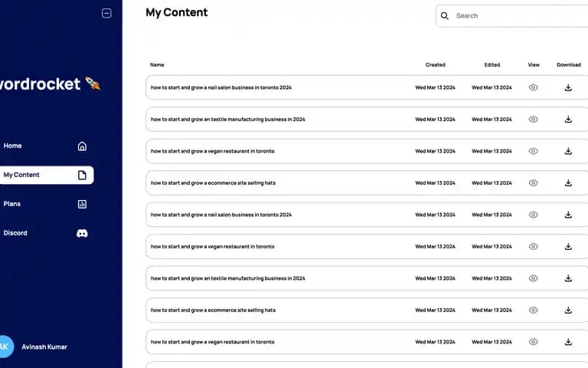Click the Search input field
Image resolution: width=588 pixels, height=368 pixels.
[x=519, y=16]
